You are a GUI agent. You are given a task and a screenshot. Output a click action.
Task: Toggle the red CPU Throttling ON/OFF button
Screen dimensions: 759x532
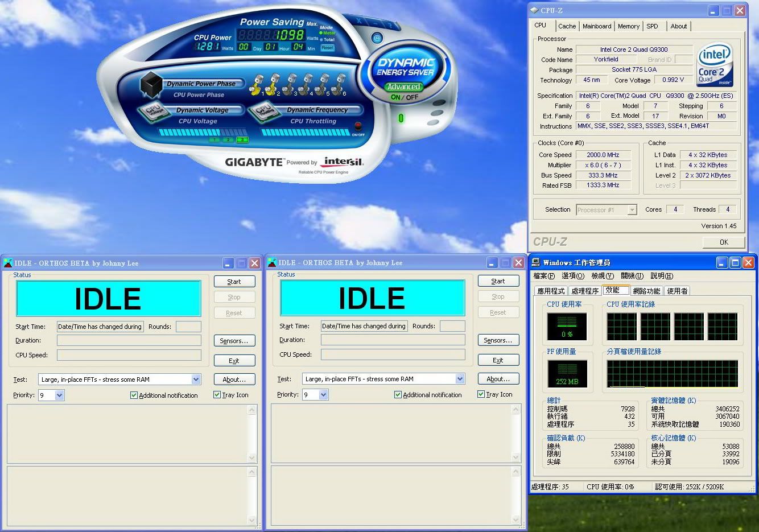point(358,127)
